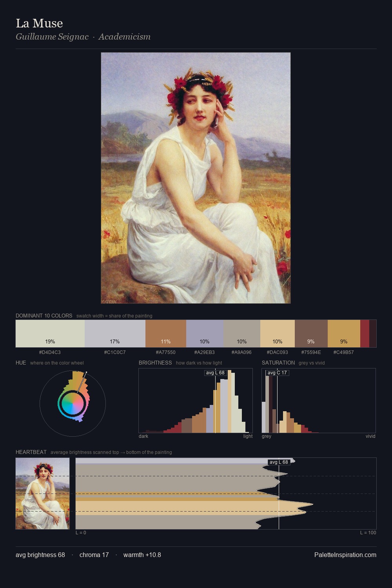The height and width of the screenshot is (588, 392).
Task: Click the 'chroma 17' footer stat
Action: click(94, 555)
